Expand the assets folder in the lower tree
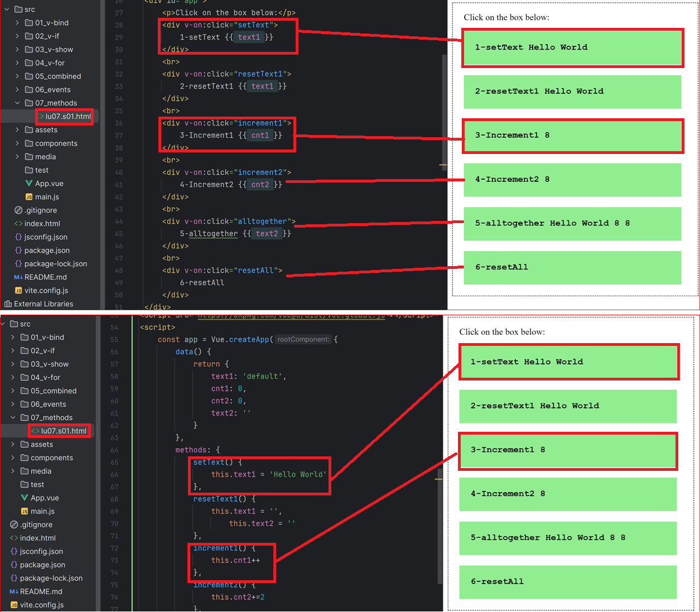 [13, 445]
